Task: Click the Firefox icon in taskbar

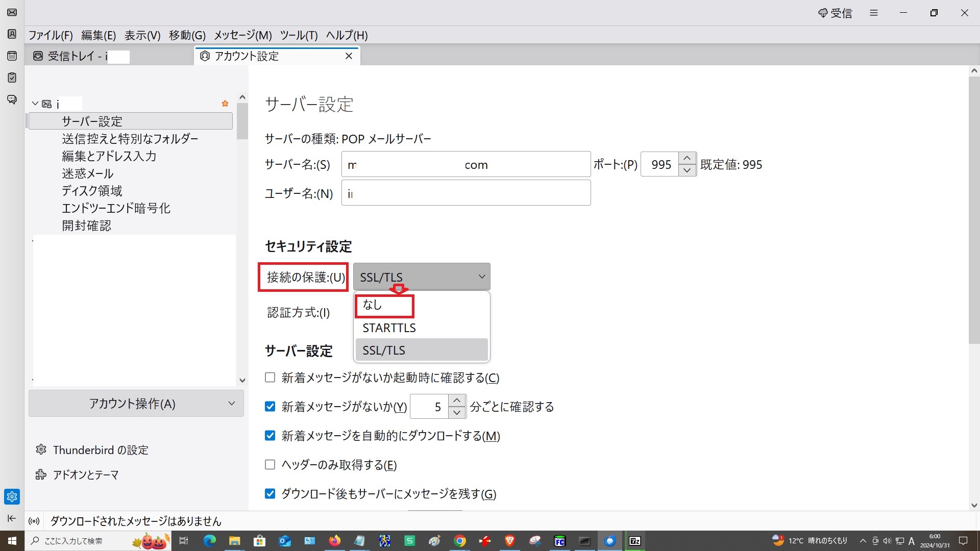Action: click(335, 541)
